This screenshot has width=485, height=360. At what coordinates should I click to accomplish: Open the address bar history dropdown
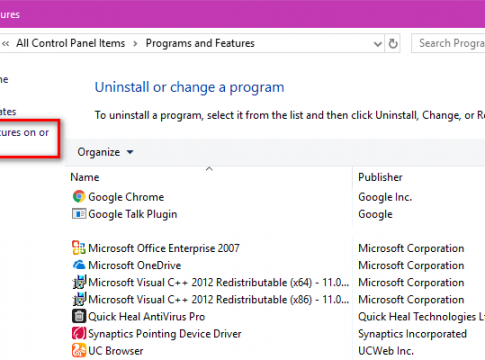[x=377, y=44]
